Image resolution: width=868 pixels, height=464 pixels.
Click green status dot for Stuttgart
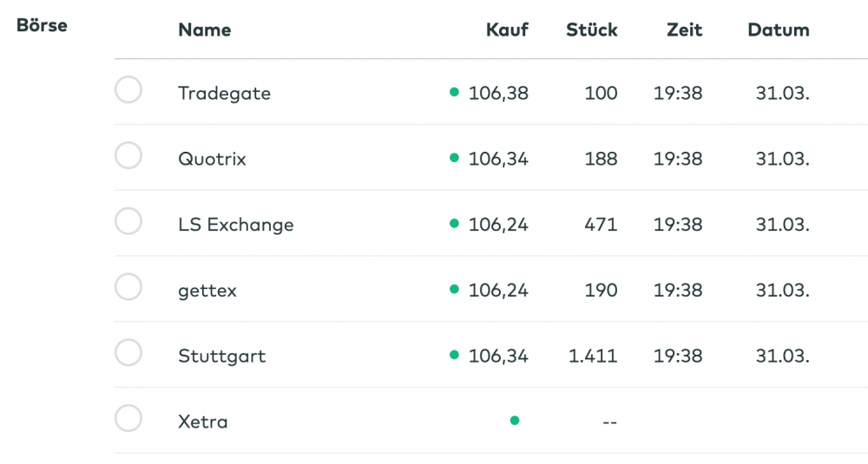[454, 355]
